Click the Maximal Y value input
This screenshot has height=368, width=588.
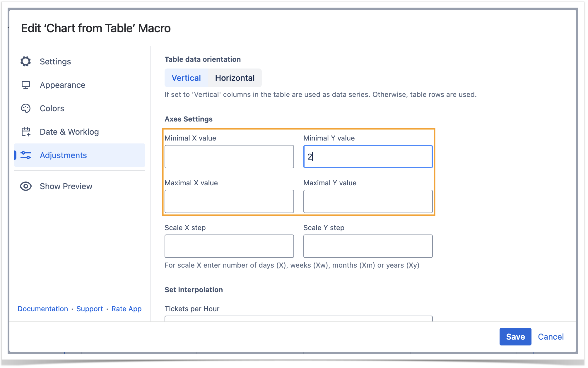click(368, 201)
